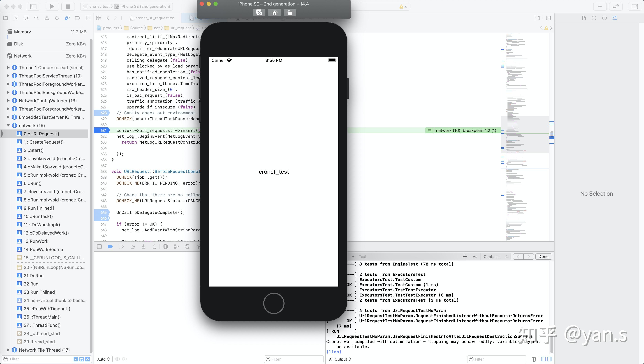Open the Find navigator magnifier icon
Screen dimensions: 644x364
[36, 18]
